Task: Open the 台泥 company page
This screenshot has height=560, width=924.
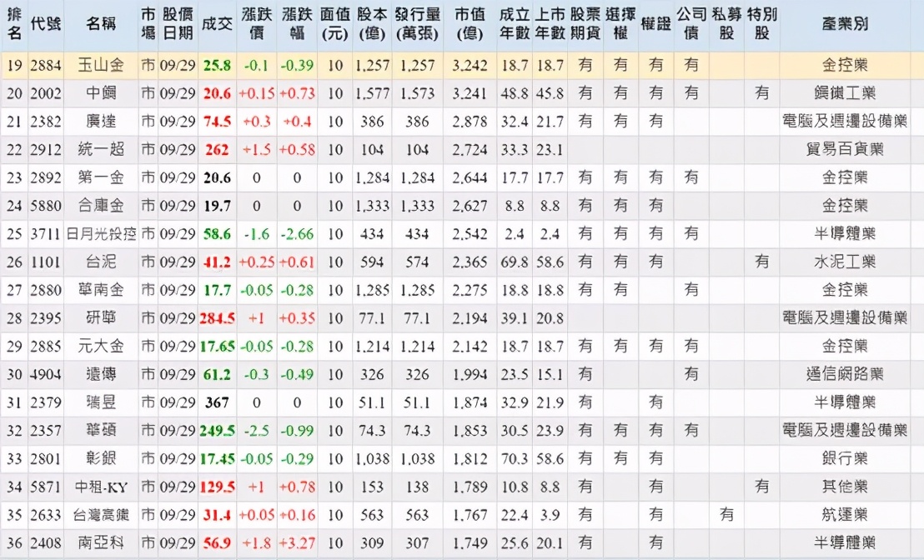Action: 100,262
